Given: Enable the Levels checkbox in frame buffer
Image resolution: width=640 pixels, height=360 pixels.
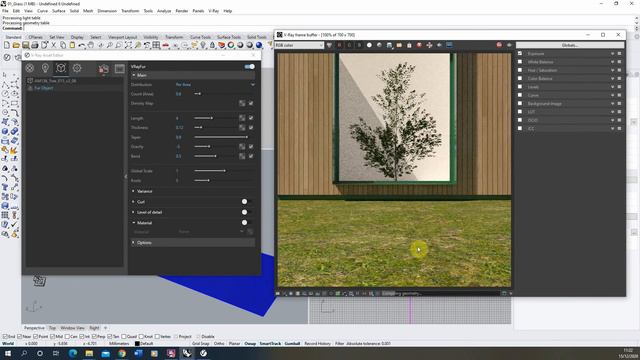Looking at the screenshot, I should pos(520,87).
